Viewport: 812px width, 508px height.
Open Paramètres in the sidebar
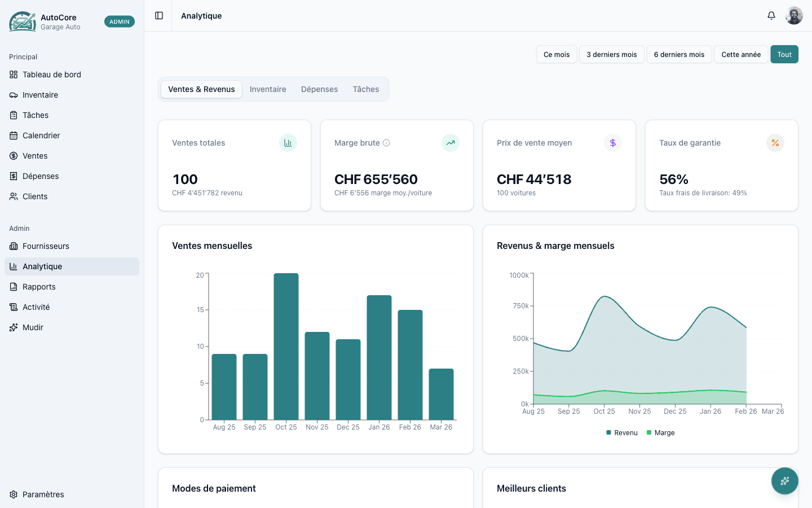click(43, 494)
